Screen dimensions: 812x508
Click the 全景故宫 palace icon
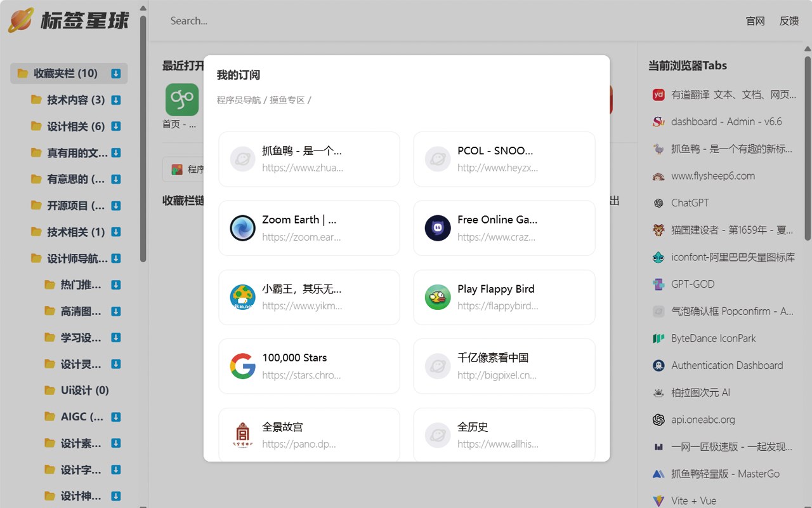242,435
